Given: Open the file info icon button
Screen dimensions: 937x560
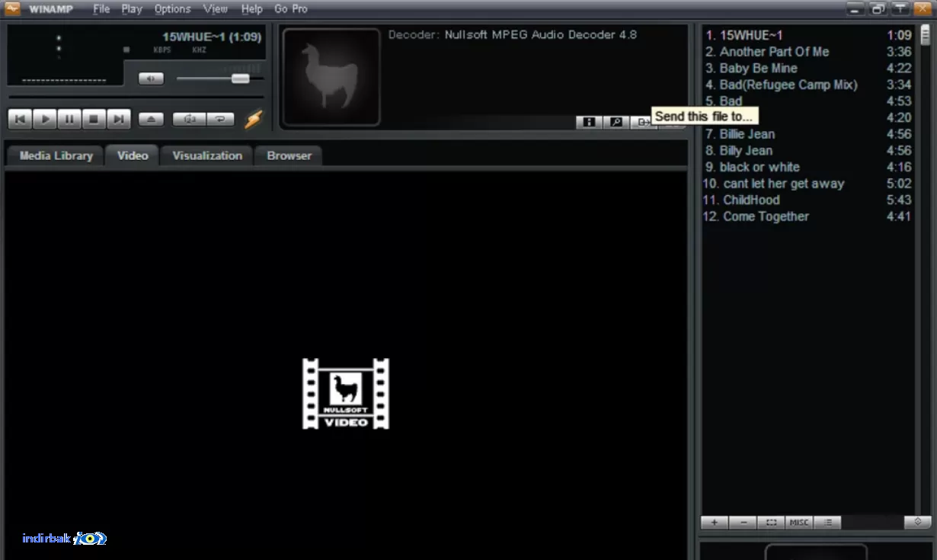Looking at the screenshot, I should coord(589,122).
